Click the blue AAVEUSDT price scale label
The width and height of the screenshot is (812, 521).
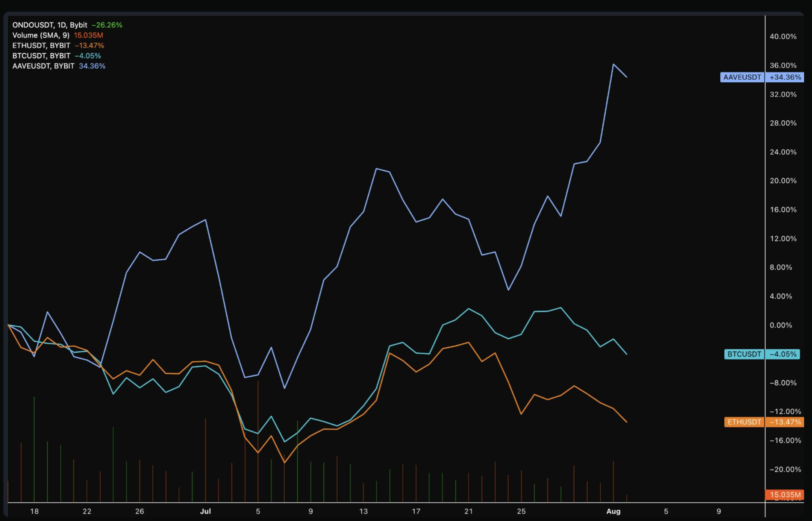coord(742,77)
